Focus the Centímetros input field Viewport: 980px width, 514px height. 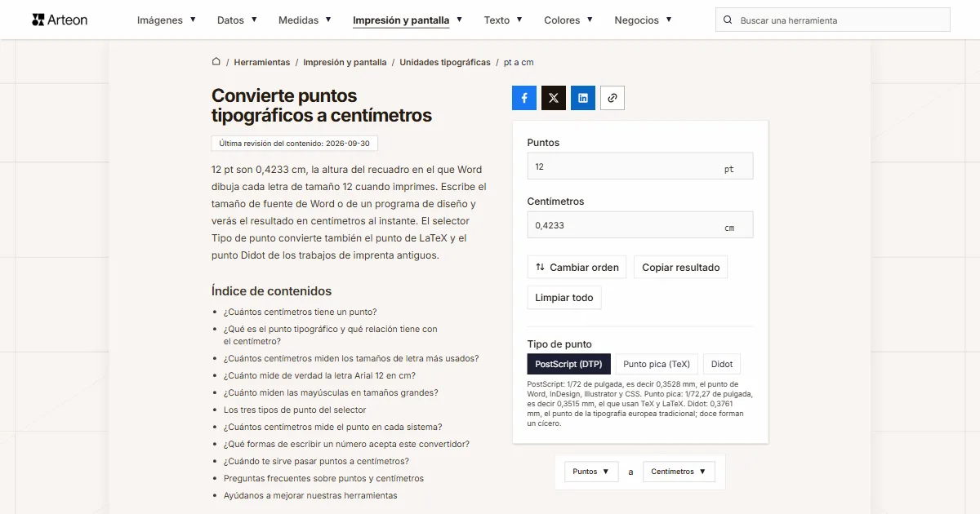coord(640,225)
